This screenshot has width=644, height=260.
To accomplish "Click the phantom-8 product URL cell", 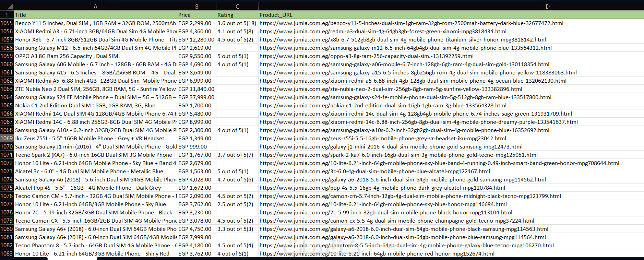I will (x=451, y=245).
